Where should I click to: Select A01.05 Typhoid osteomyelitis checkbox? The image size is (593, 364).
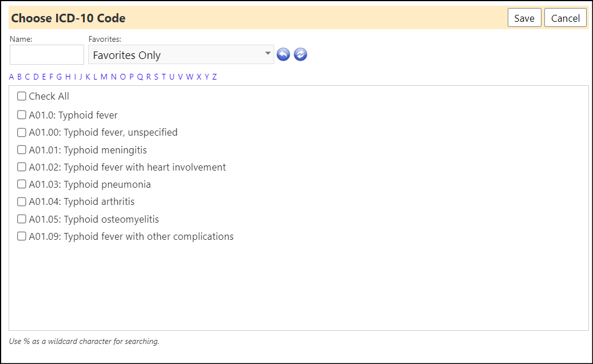pyautogui.click(x=22, y=219)
